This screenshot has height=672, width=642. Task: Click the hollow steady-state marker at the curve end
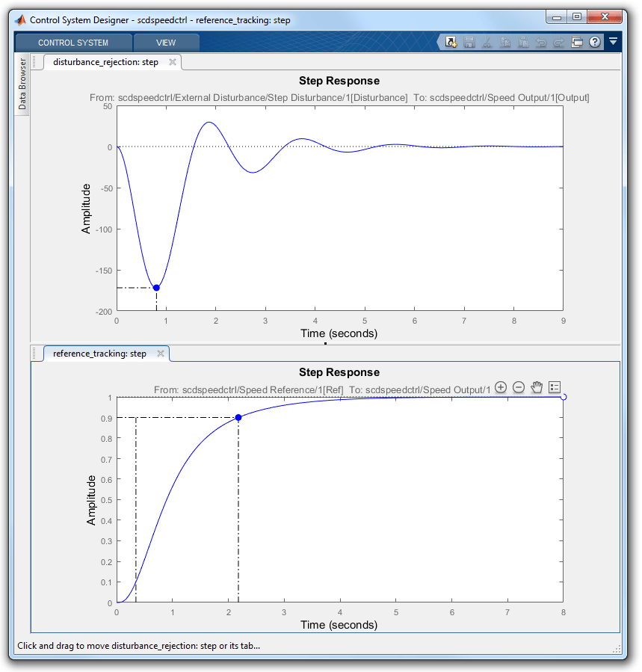(x=564, y=397)
